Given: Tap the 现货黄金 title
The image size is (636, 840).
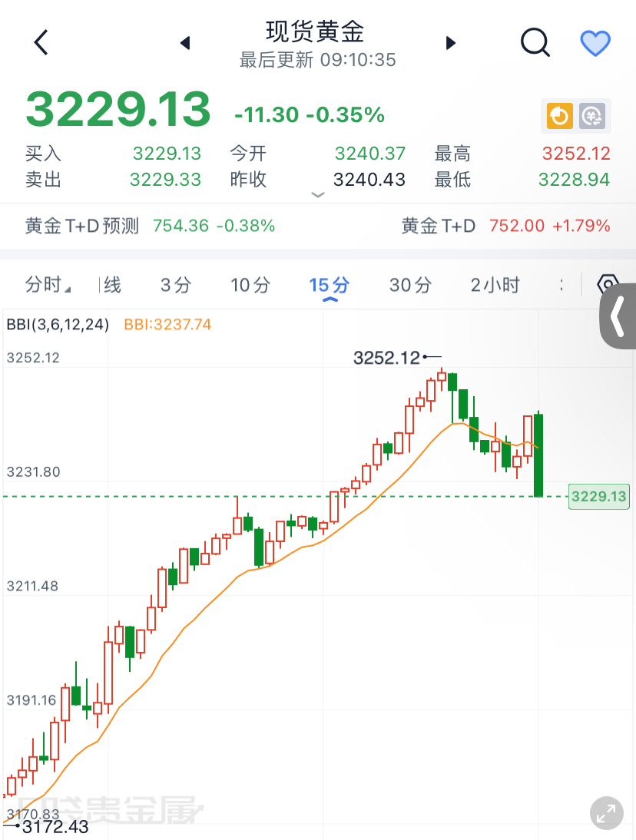Looking at the screenshot, I should click(315, 31).
